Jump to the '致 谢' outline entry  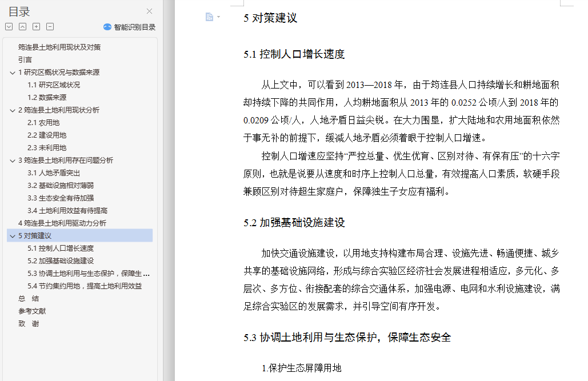29,324
